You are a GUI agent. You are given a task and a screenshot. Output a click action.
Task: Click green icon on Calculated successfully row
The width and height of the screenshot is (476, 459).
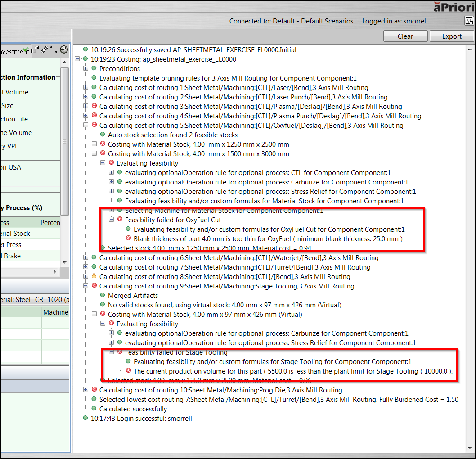tap(94, 409)
